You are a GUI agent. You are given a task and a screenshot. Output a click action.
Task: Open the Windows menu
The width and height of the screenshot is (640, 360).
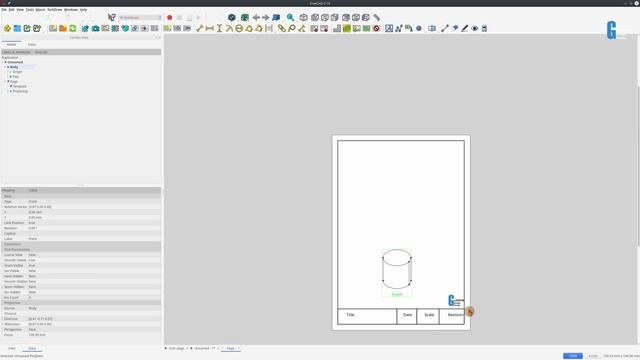coord(71,9)
